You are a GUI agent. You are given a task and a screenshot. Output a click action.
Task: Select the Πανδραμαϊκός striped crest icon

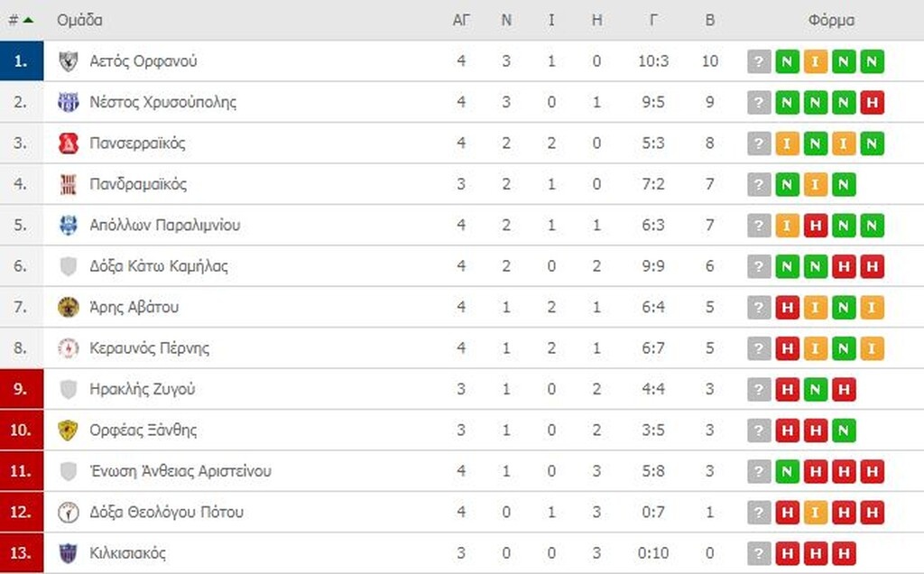coord(67,183)
